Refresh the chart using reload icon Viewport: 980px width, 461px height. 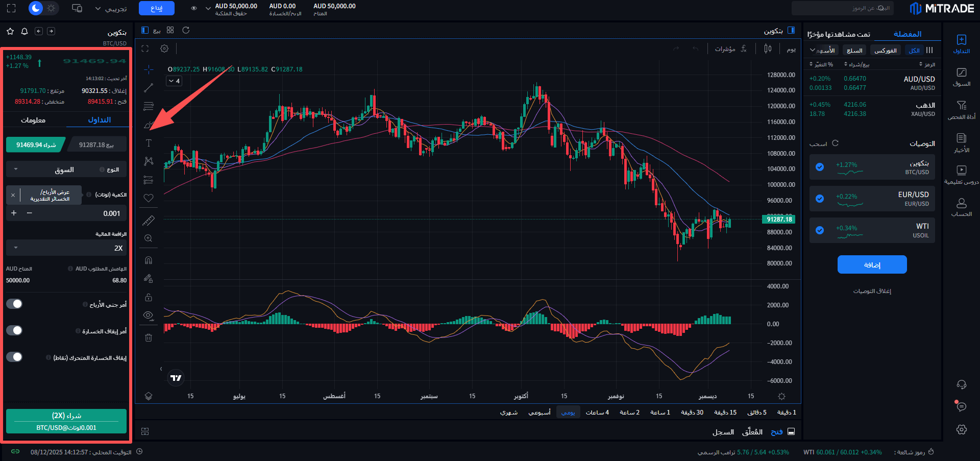pos(186,30)
